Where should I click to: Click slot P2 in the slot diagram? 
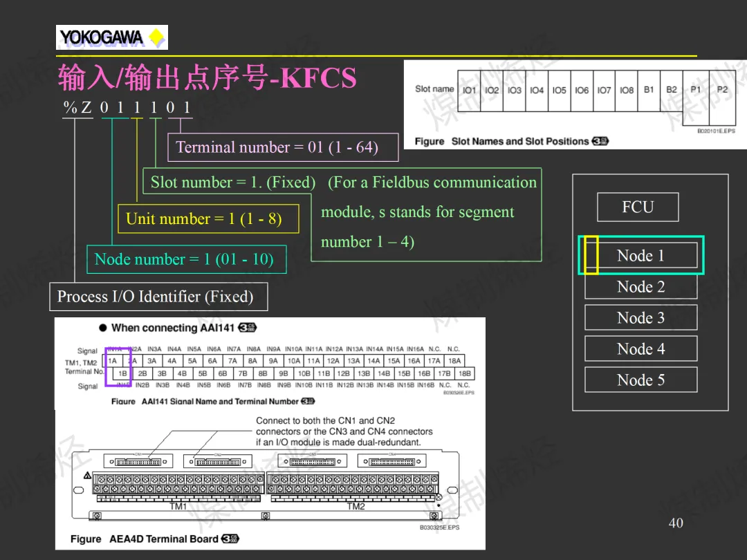pos(722,97)
